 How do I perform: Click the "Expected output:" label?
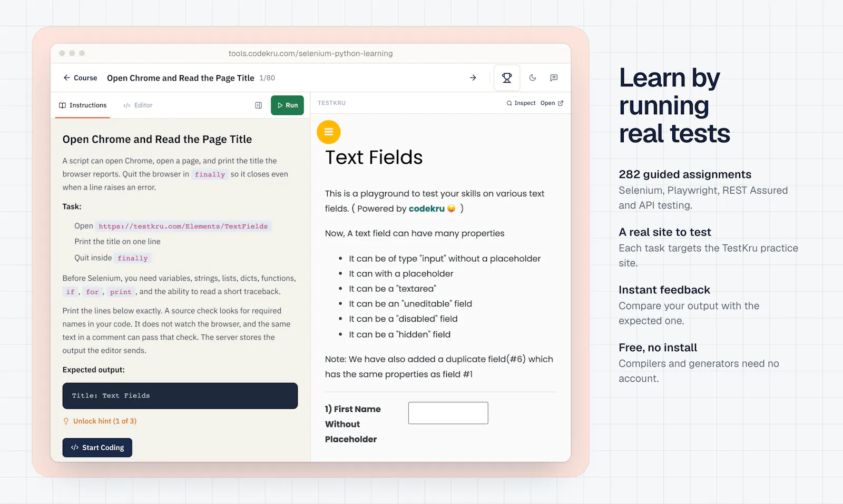point(94,370)
